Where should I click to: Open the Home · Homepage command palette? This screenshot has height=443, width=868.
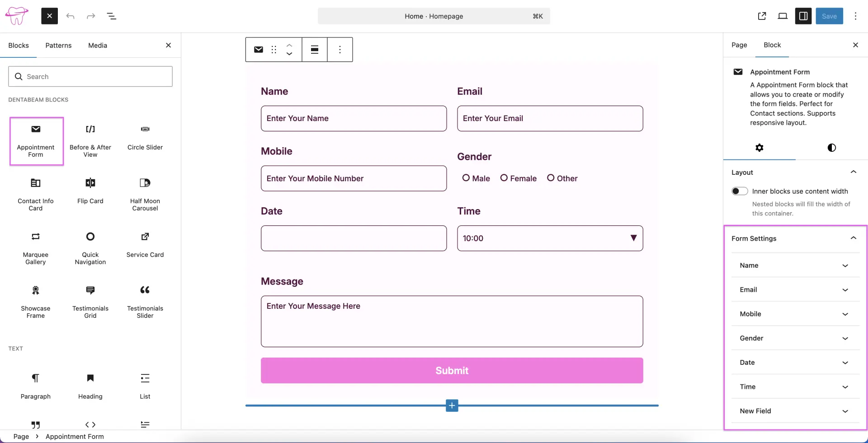434,16
